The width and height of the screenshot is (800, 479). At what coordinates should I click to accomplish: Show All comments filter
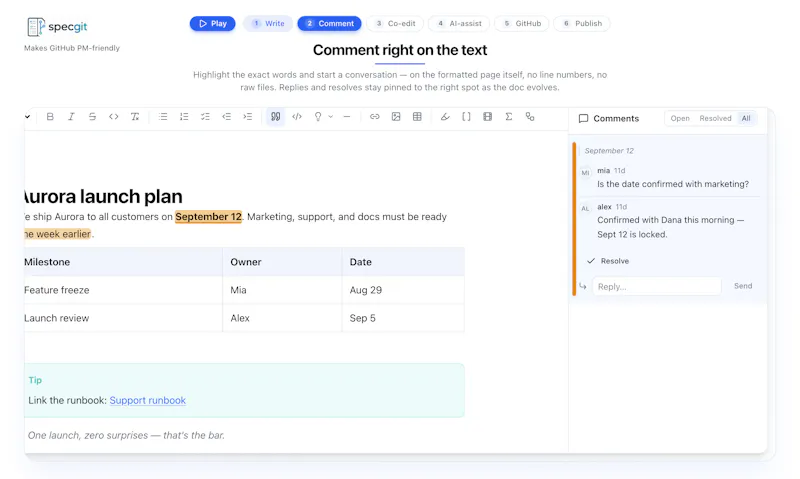click(746, 118)
